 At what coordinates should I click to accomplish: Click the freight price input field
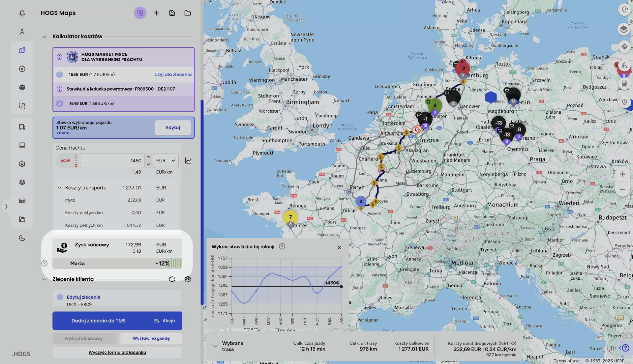click(x=112, y=160)
